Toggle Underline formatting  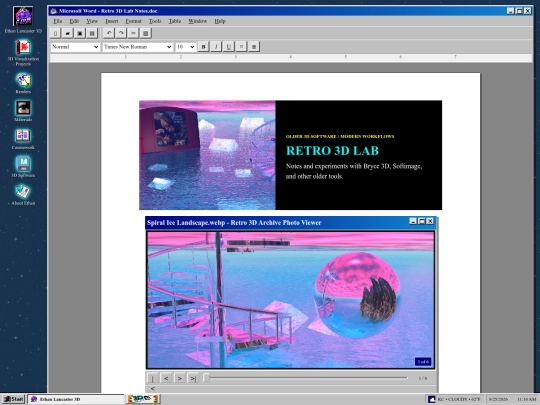(x=228, y=46)
